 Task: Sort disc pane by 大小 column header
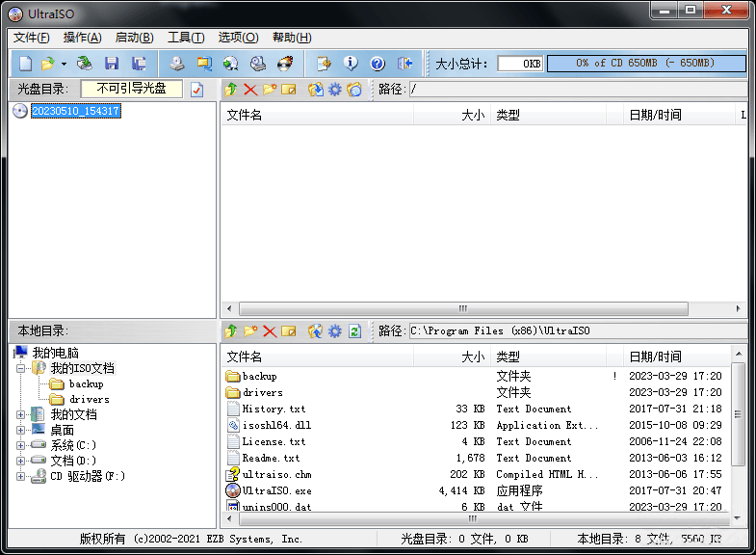pos(452,116)
